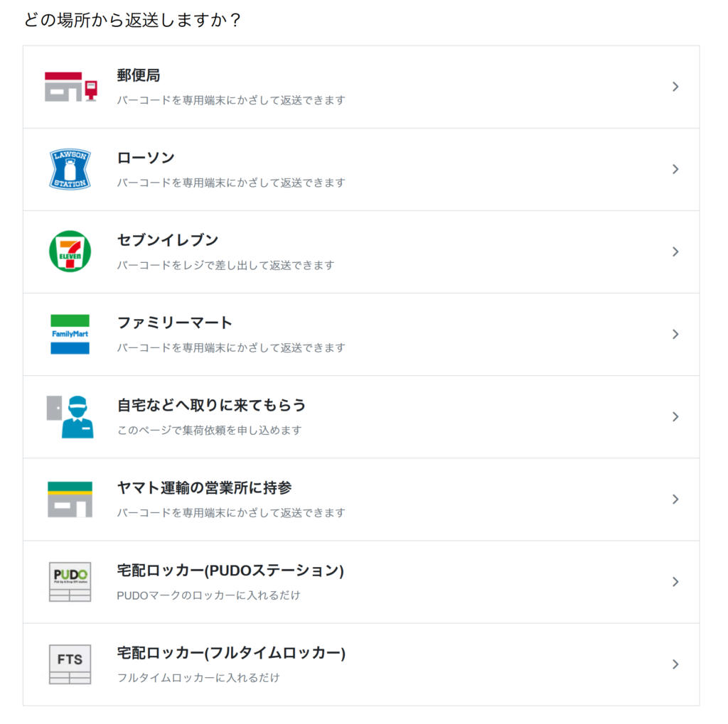Open the ファミリーマート option chevron
This screenshot has width=728, height=724.
pyautogui.click(x=675, y=334)
